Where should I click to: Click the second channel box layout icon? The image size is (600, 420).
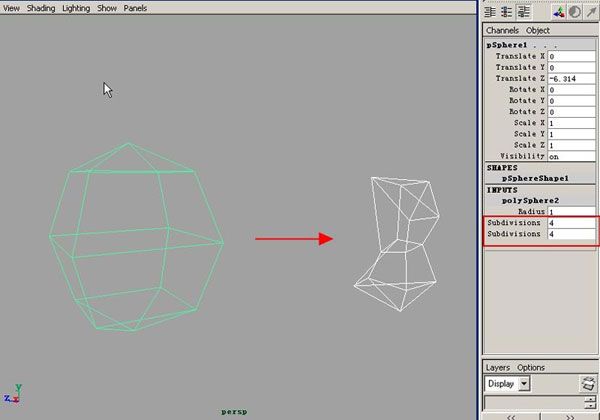click(x=508, y=12)
